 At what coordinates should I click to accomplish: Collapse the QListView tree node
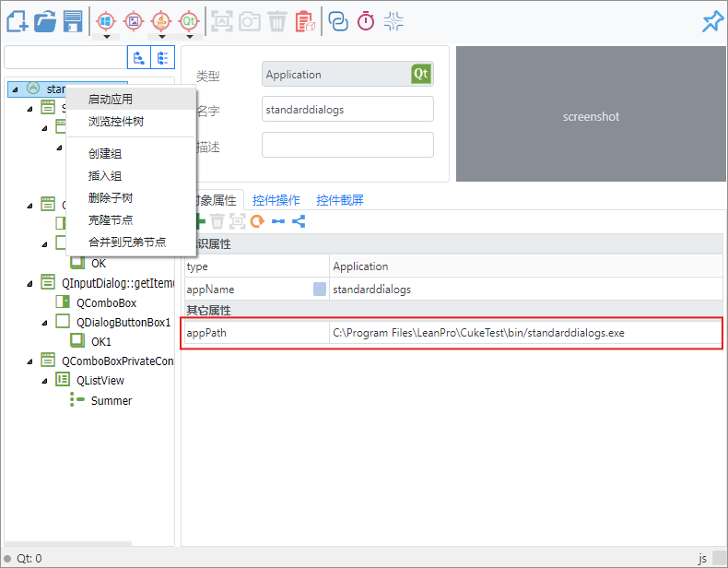[x=44, y=381]
